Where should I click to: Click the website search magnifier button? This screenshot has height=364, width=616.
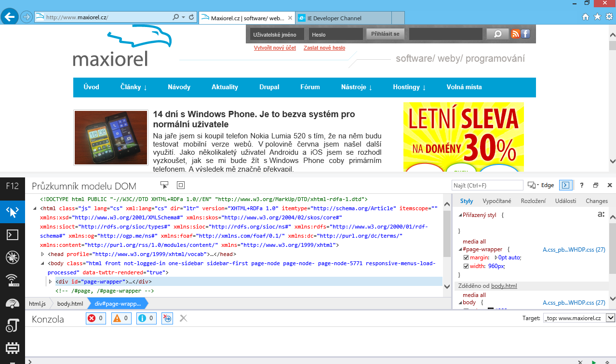[497, 34]
